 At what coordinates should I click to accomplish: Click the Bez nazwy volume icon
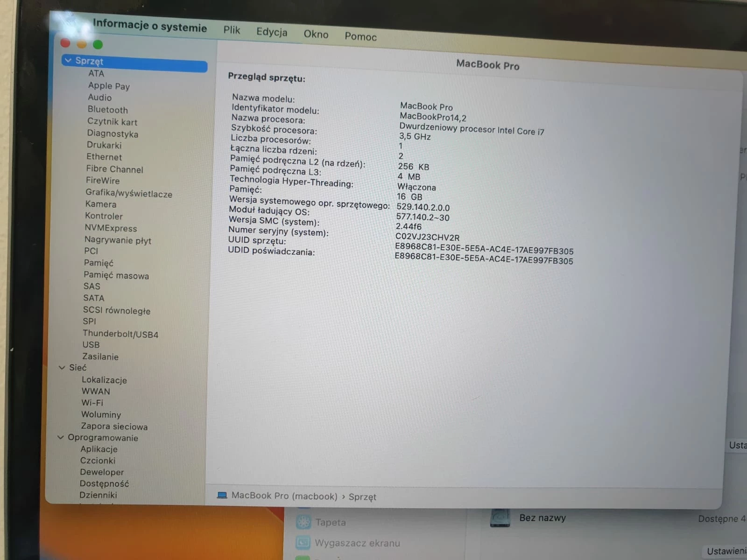tap(500, 517)
